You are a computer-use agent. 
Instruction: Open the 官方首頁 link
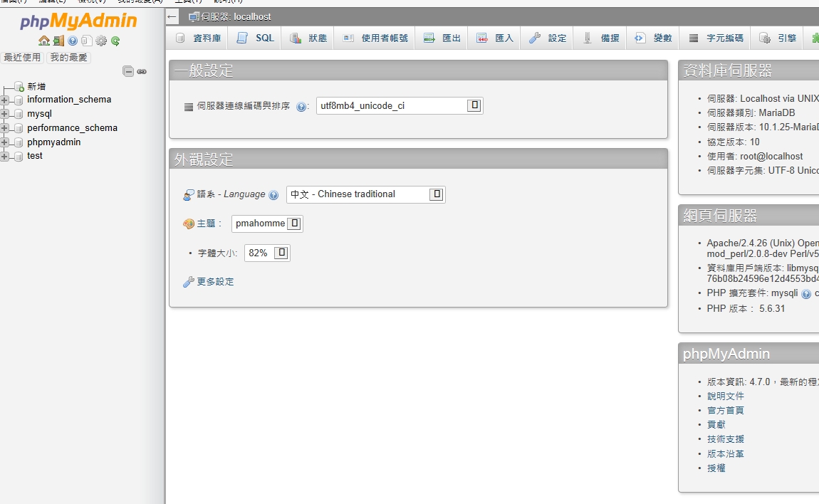pyautogui.click(x=726, y=411)
